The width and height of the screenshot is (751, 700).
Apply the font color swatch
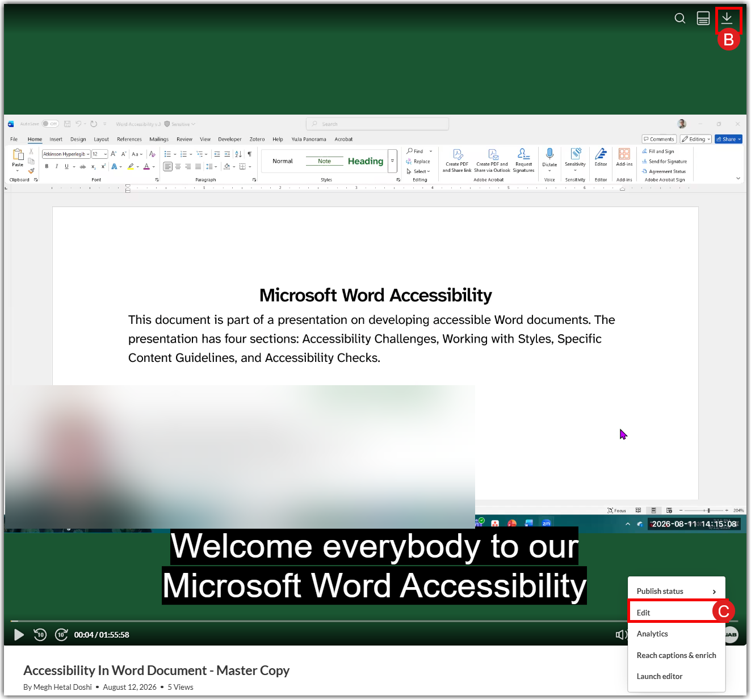tap(146, 167)
